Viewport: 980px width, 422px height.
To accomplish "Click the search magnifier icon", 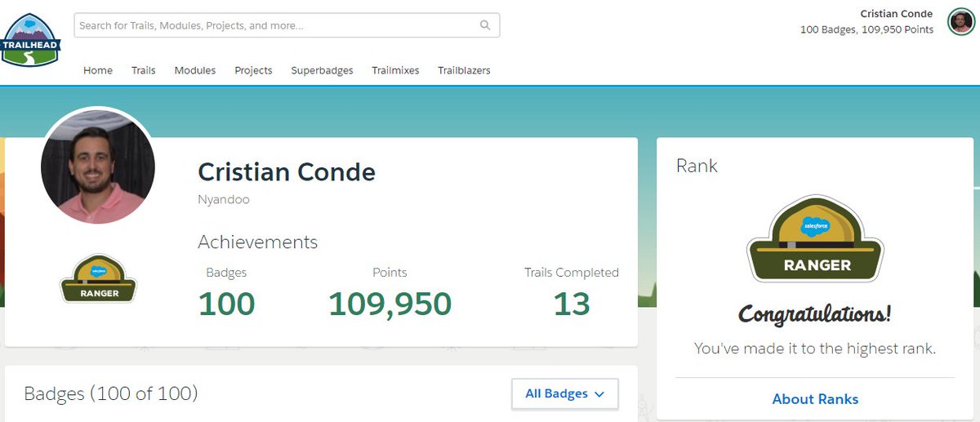I will [485, 25].
